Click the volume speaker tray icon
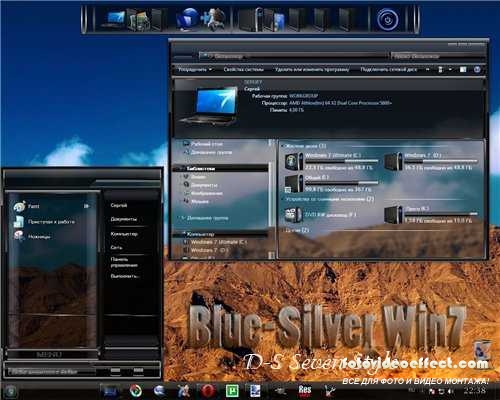This screenshot has width=500, height=400. [451, 391]
